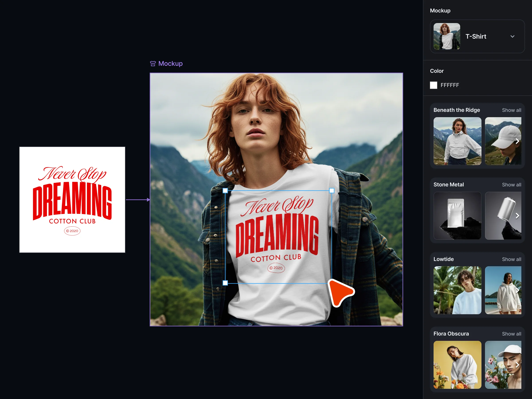Image resolution: width=532 pixels, height=399 pixels.
Task: Select the yellow background sweatshirt mockup
Action: tap(457, 365)
